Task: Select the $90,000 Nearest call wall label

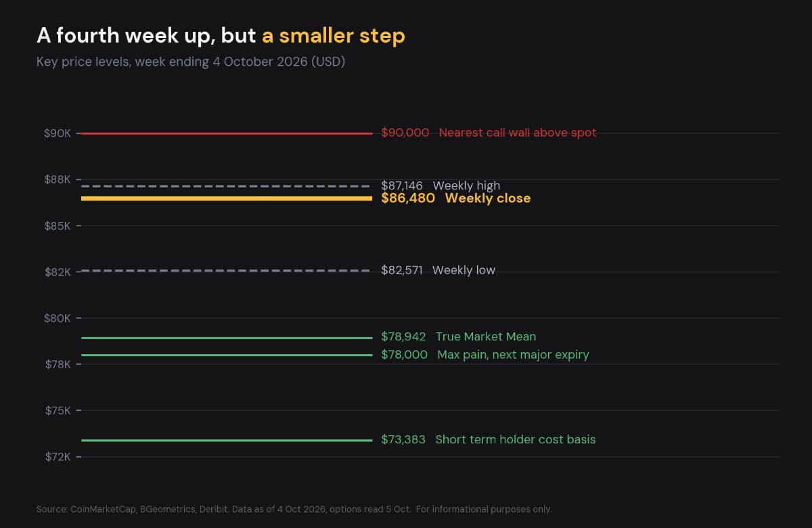Action: (489, 133)
